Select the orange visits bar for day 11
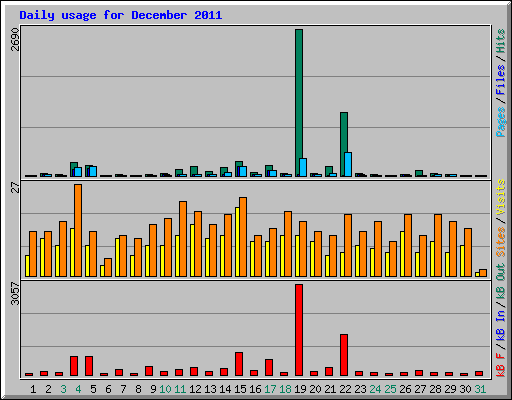 183,239
